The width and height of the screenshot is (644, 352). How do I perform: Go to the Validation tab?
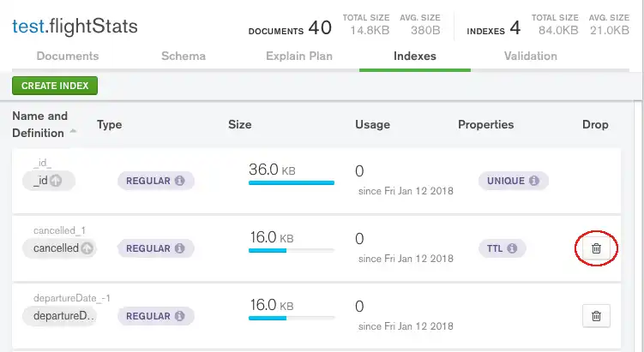coord(530,57)
